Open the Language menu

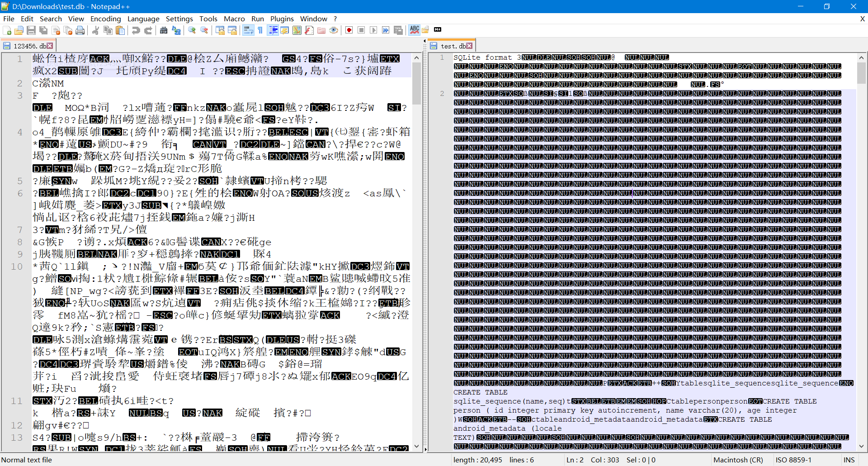coord(143,19)
